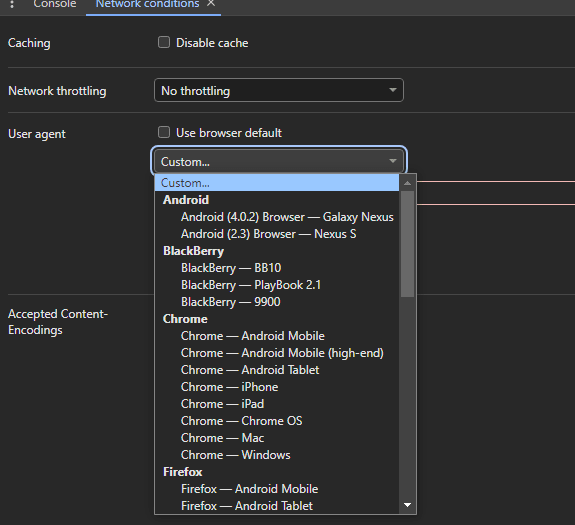The height and width of the screenshot is (525, 575).
Task: Click the Network throttling label
Action: pos(57,91)
